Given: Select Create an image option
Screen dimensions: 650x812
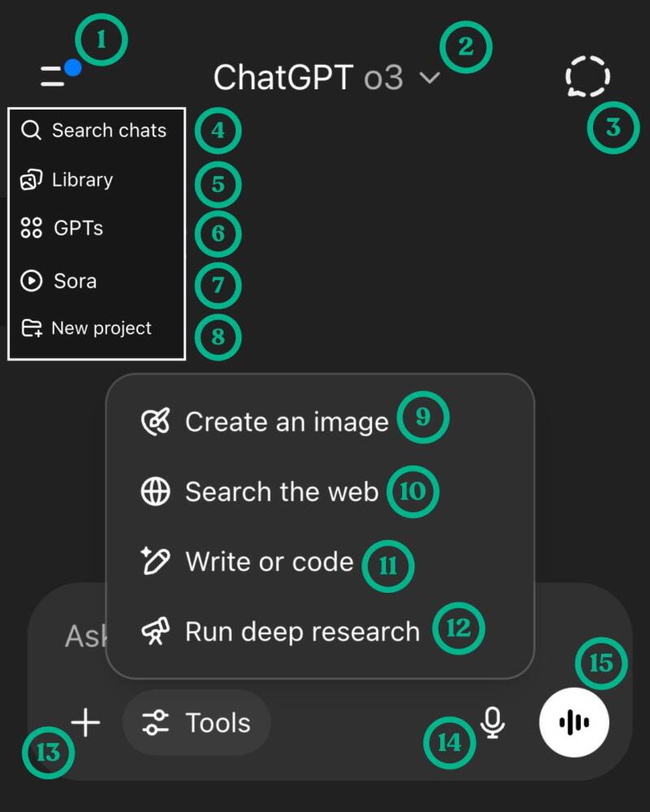Looking at the screenshot, I should pyautogui.click(x=286, y=422).
